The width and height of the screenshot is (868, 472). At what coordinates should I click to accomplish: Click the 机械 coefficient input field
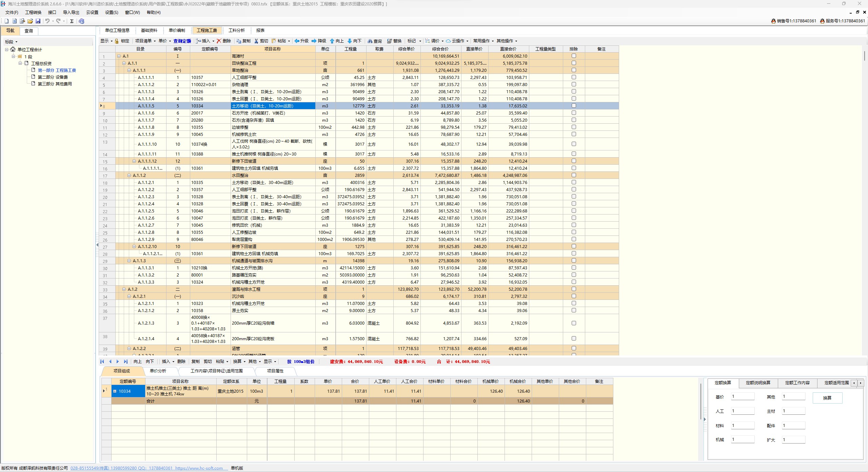click(743, 440)
